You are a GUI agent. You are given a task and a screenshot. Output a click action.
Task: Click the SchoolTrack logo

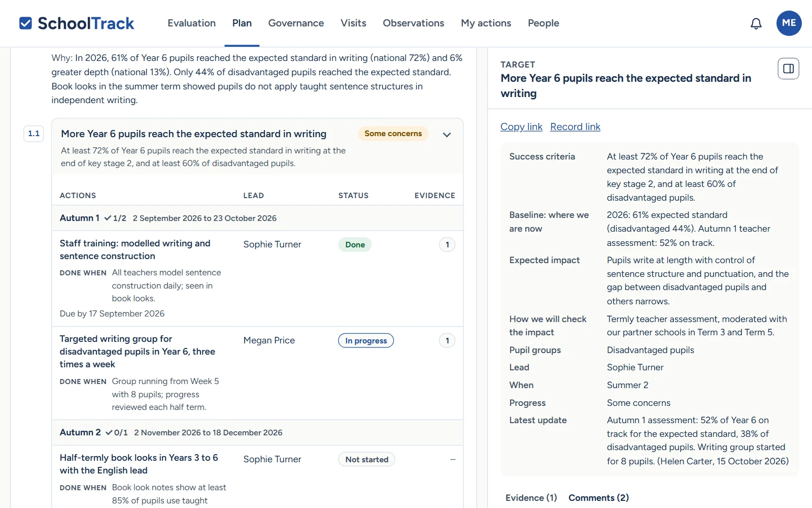point(77,23)
